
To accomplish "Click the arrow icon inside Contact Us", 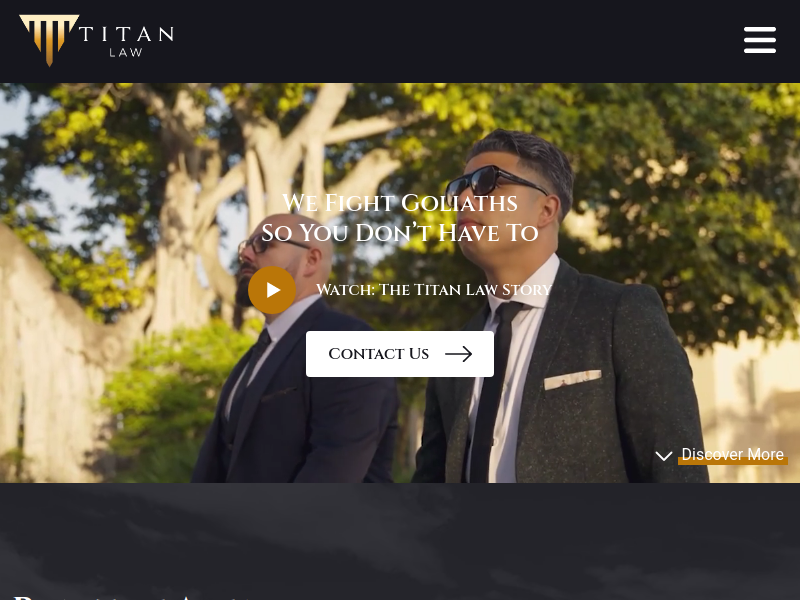I will pyautogui.click(x=459, y=354).
